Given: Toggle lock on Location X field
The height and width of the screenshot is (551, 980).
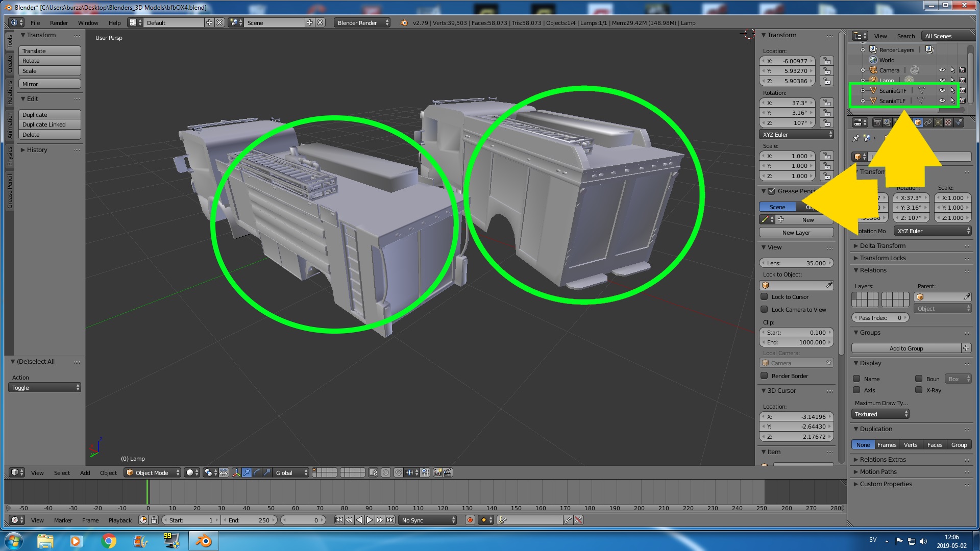Looking at the screenshot, I should tap(827, 61).
